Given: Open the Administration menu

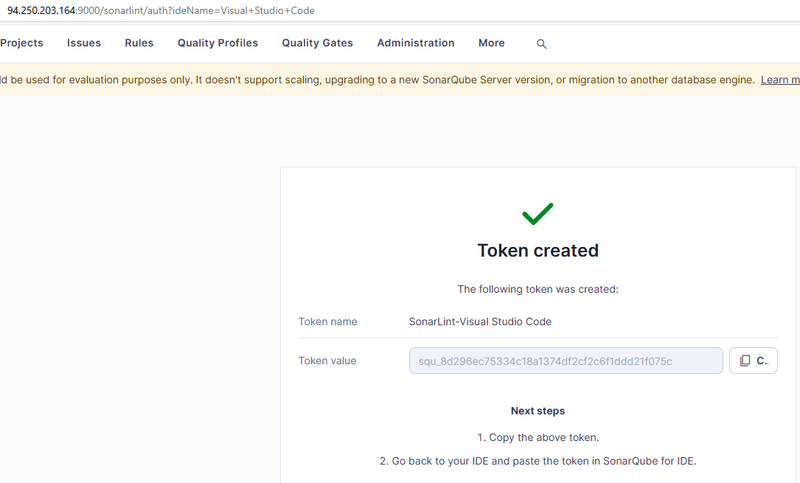Looking at the screenshot, I should coord(416,43).
